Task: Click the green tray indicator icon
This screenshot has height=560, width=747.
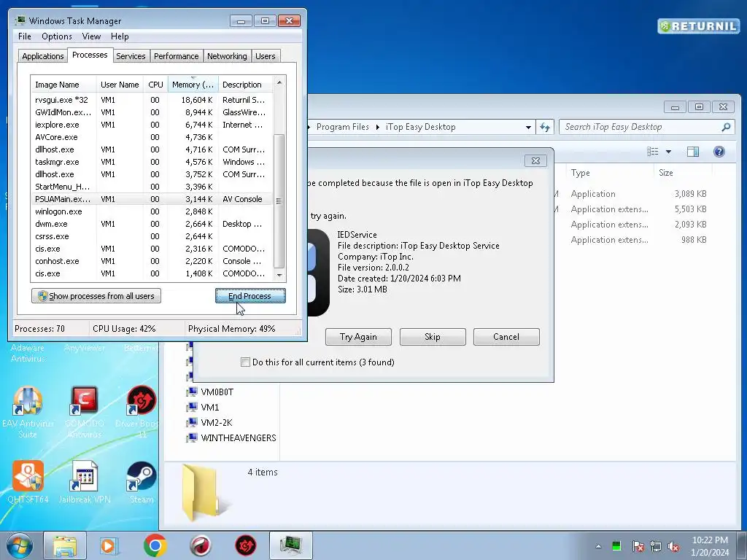Action: [616, 546]
